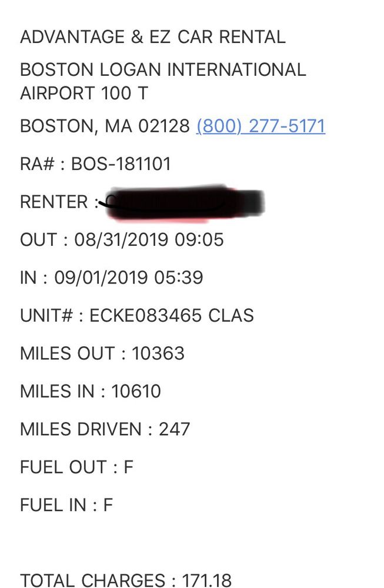Click the MILES IN 10610 line
The width and height of the screenshot is (384, 588).
pyautogui.click(x=91, y=391)
